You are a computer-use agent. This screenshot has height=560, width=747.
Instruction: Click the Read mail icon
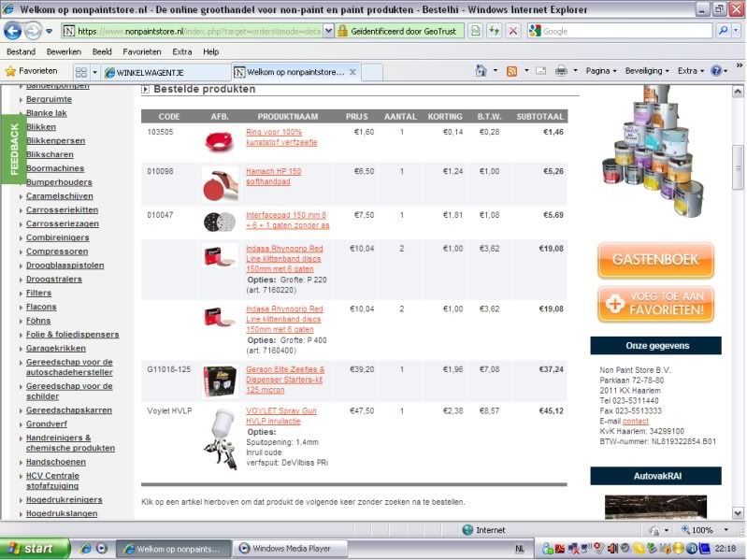click(x=541, y=71)
